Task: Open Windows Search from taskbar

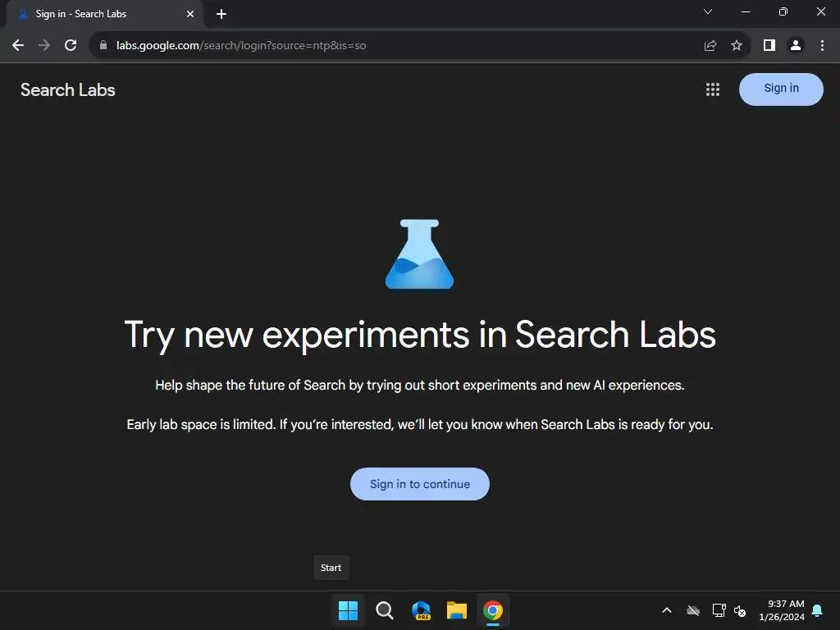Action: coord(385,610)
